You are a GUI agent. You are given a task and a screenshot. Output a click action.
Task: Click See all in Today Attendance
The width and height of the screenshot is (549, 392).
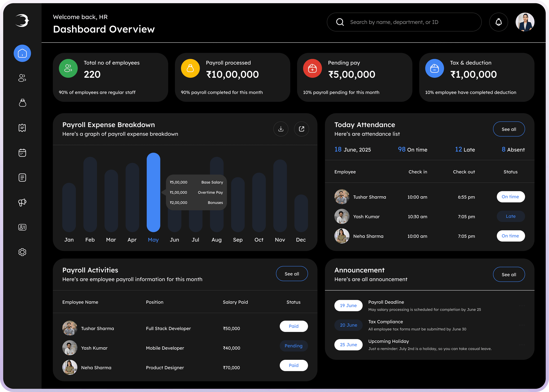(x=509, y=129)
